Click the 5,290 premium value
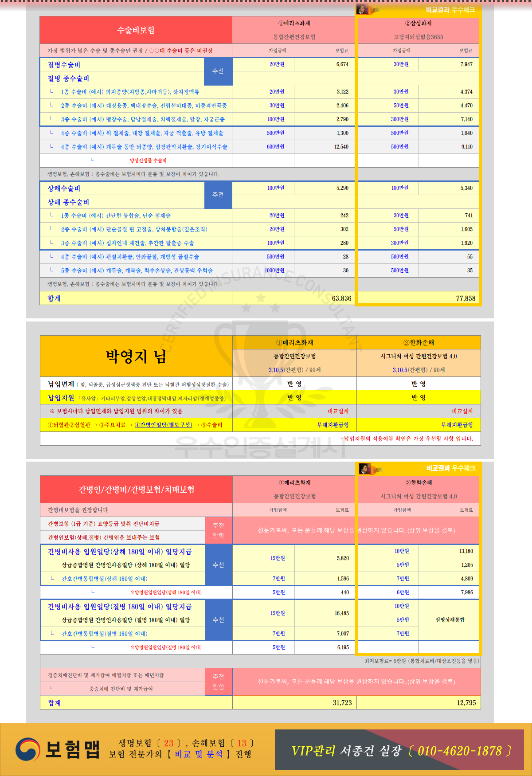Image resolution: width=532 pixels, height=776 pixels. tap(342, 188)
